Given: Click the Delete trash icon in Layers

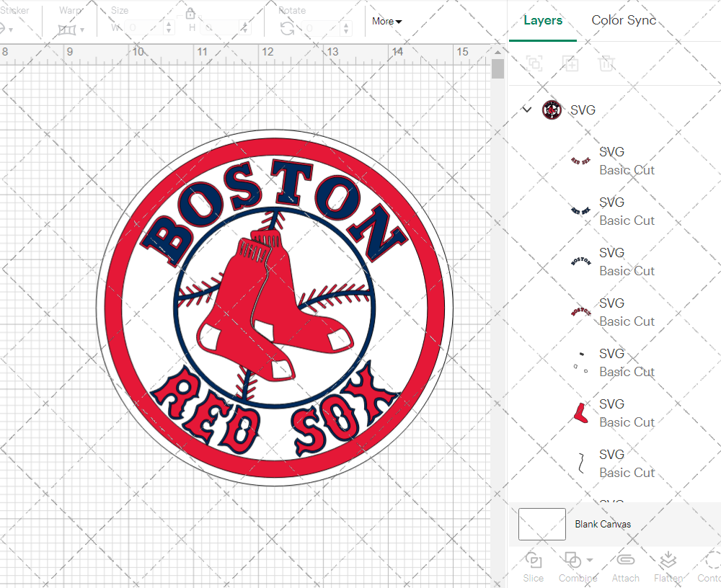Looking at the screenshot, I should [606, 63].
